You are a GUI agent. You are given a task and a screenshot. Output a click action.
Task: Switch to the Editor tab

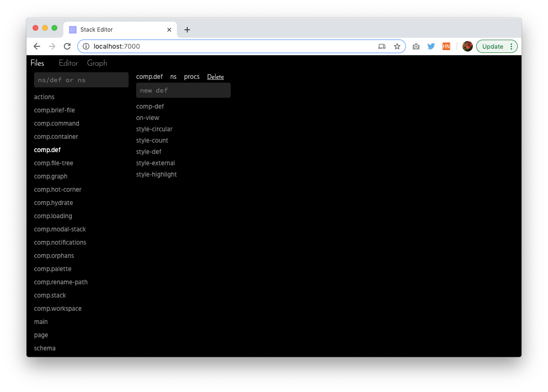[68, 63]
